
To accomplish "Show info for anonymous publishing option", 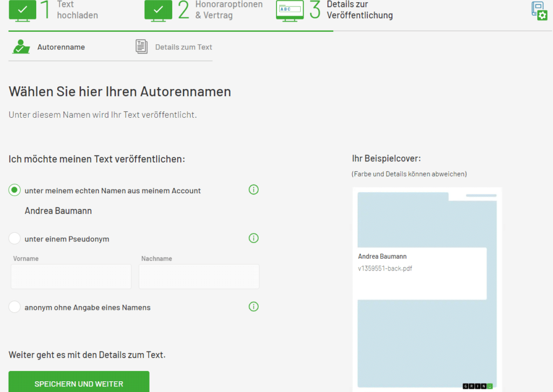I will (254, 307).
